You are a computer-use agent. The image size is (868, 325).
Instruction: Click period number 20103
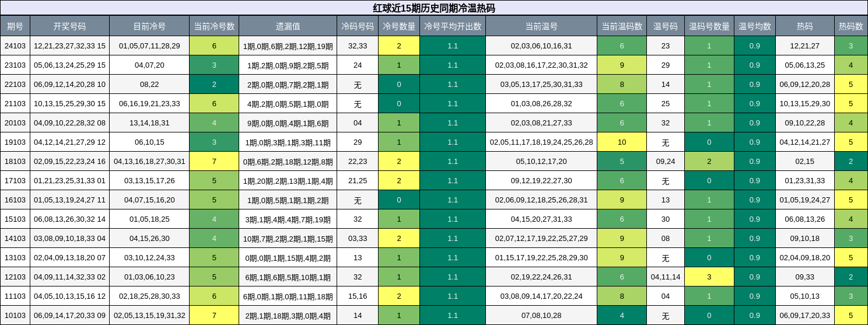point(15,123)
